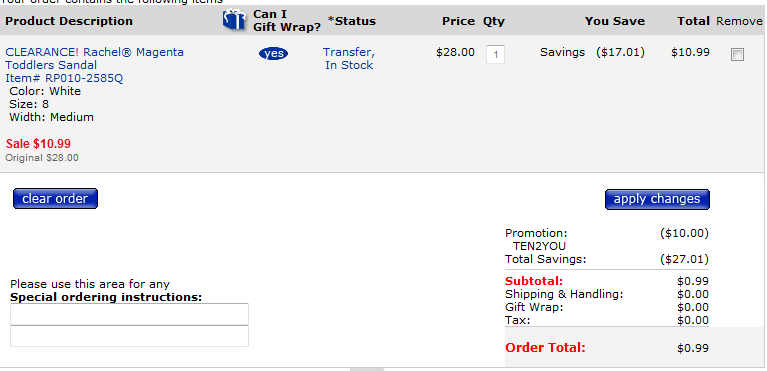
Task: Click the apply changes button
Action: click(x=657, y=199)
